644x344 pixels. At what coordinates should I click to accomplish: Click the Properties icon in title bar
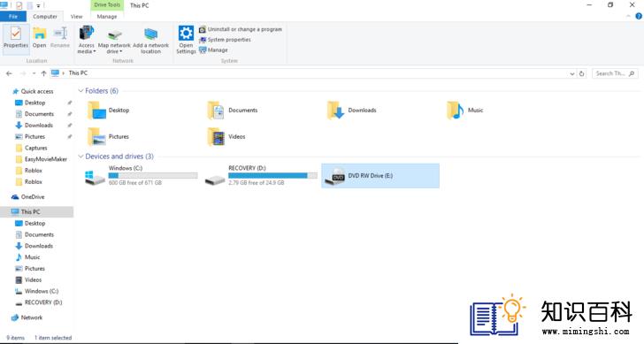pyautogui.click(x=19, y=5)
